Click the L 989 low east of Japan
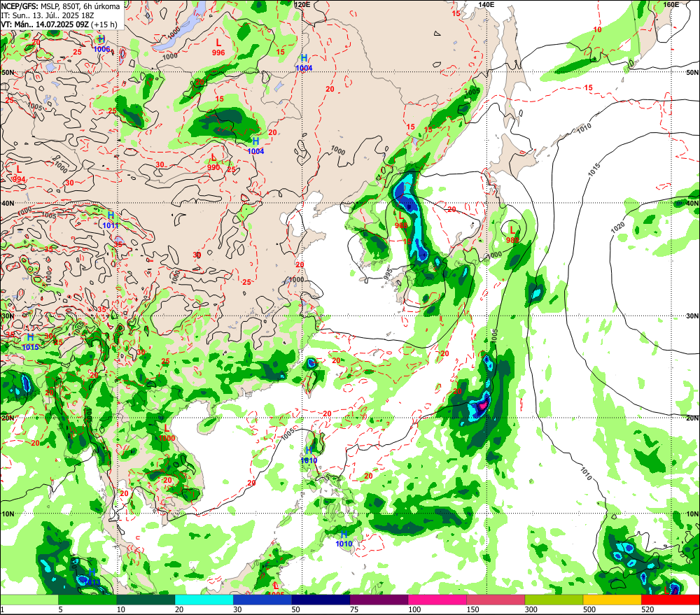Image resolution: width=700 pixels, height=615 pixels. tap(512, 235)
